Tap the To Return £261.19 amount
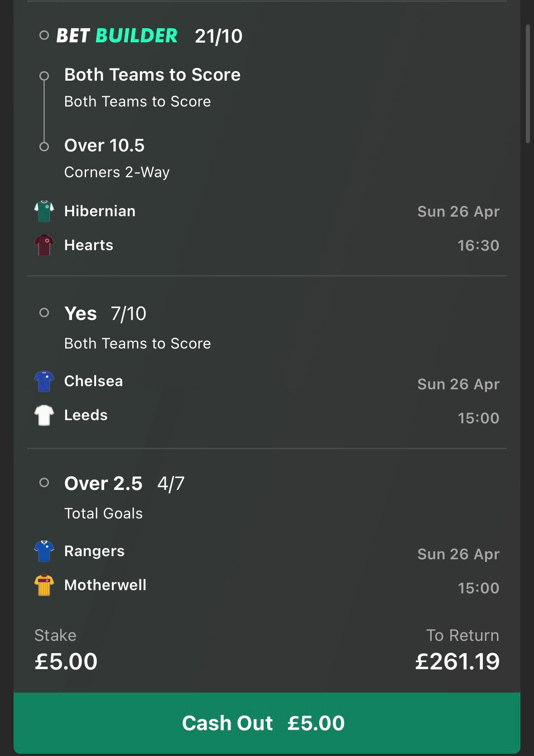The image size is (534, 756). (x=457, y=661)
